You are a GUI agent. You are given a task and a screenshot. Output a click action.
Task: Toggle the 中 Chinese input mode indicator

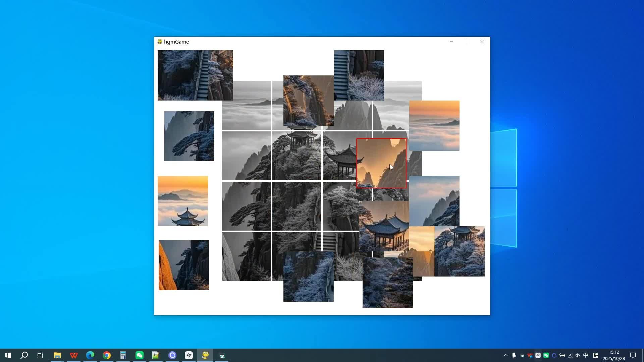[586, 355]
